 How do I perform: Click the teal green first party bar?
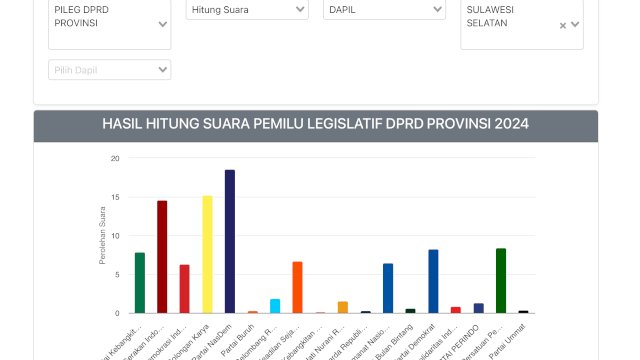pyautogui.click(x=140, y=283)
